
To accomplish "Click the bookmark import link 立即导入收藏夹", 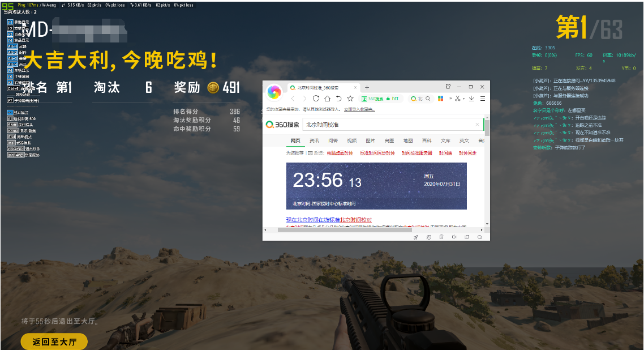I will 359,109.
